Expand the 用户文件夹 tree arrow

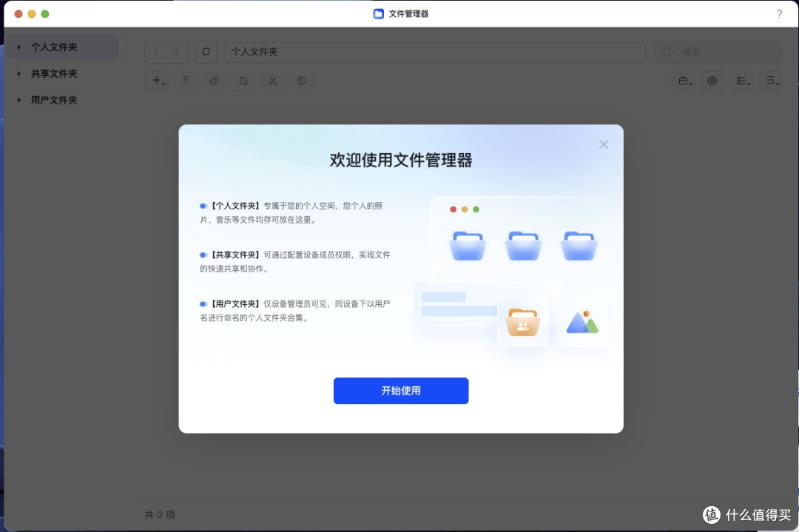pyautogui.click(x=18, y=100)
